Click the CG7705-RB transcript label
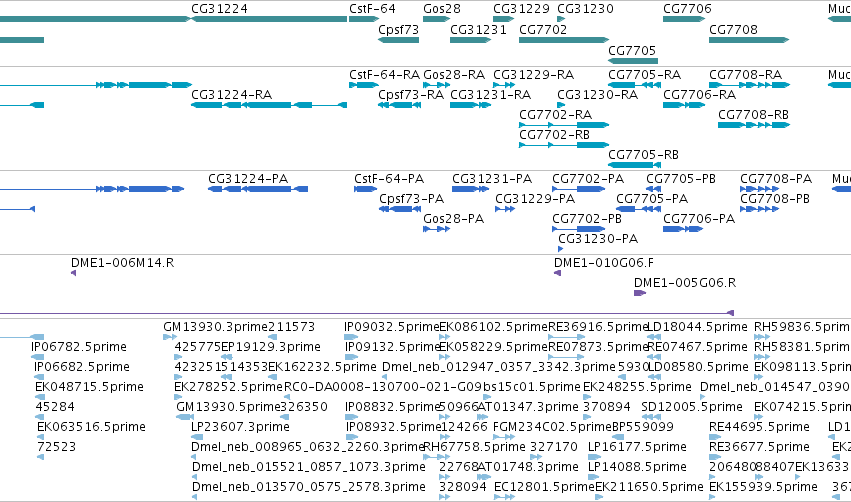Viewport: 851px width, 502px height. tap(644, 155)
